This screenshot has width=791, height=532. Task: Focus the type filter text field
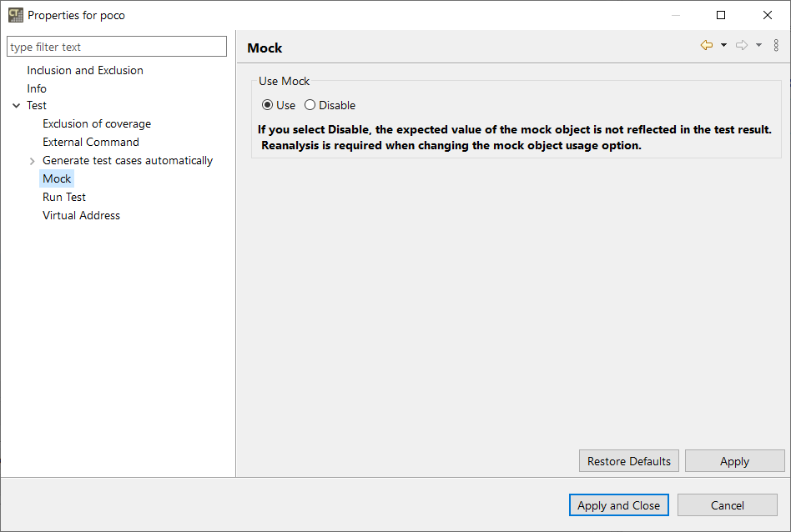pos(117,47)
